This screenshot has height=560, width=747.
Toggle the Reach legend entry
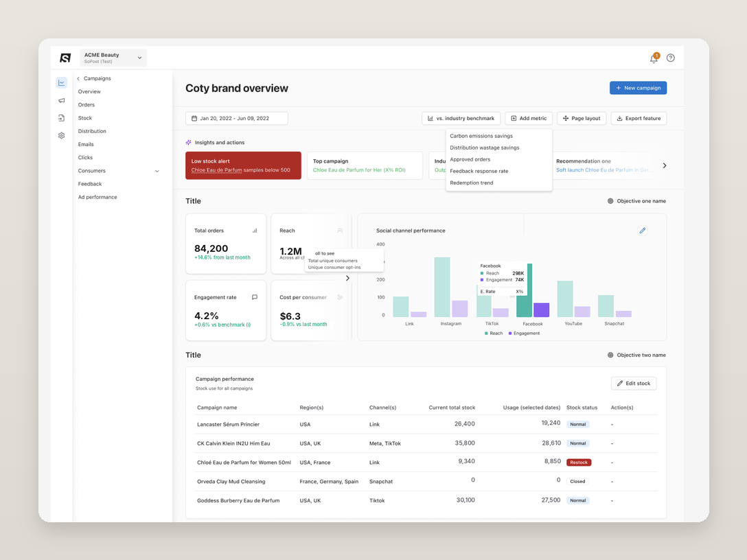click(494, 334)
